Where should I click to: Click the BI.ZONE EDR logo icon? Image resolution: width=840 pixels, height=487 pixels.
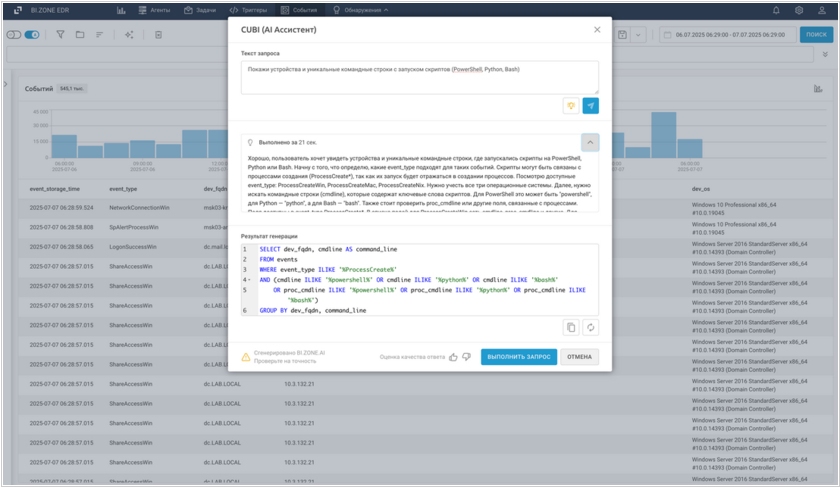point(18,10)
